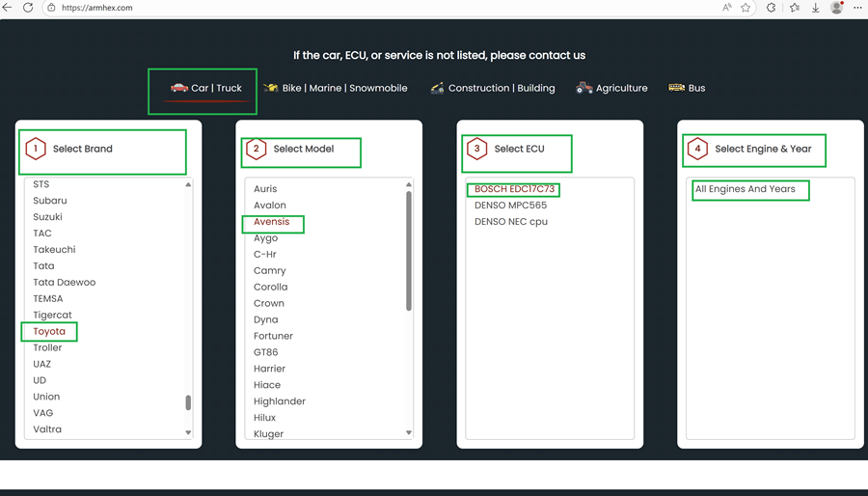
Task: Open browser downloads icon
Action: (815, 8)
